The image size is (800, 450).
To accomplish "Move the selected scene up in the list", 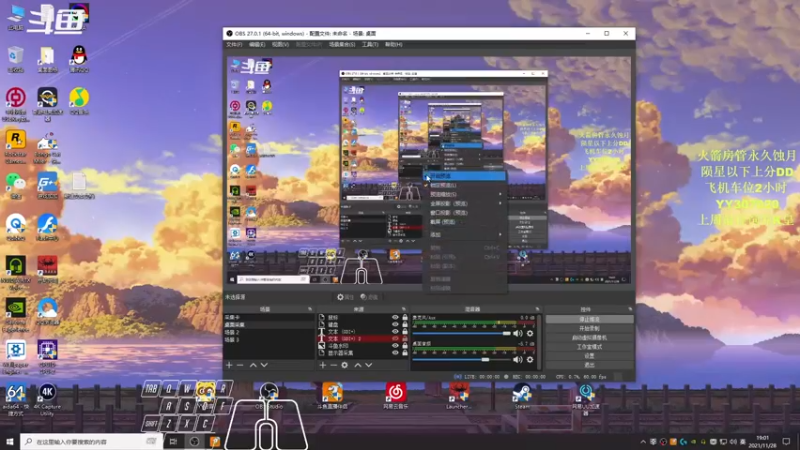I will 253,365.
